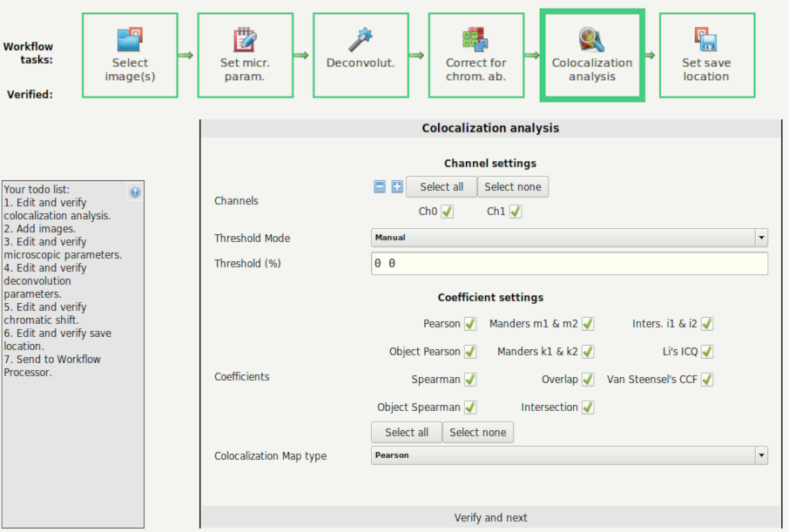Toggle Van Steensel's CCF checkbox
789x532 pixels.
click(x=706, y=380)
